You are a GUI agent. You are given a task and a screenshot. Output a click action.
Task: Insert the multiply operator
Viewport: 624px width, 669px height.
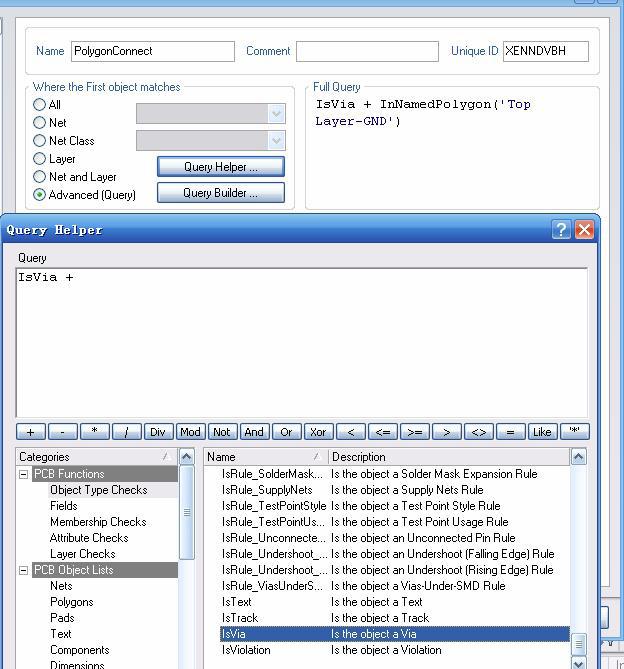95,432
